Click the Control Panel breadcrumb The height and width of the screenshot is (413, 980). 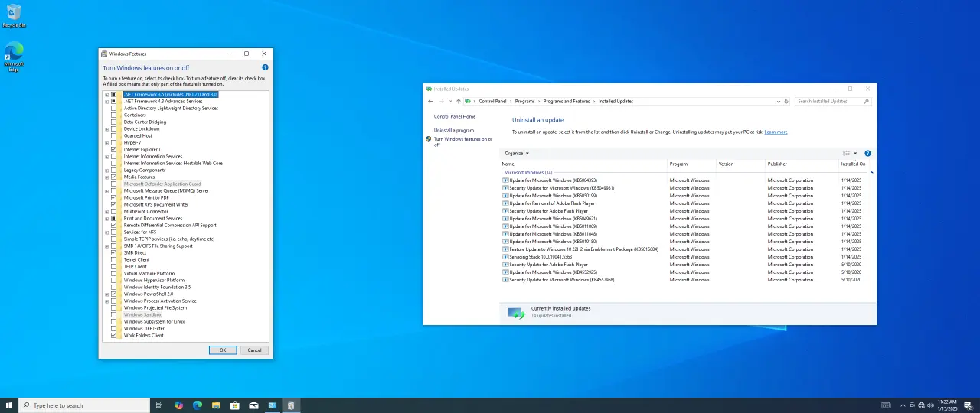(493, 101)
